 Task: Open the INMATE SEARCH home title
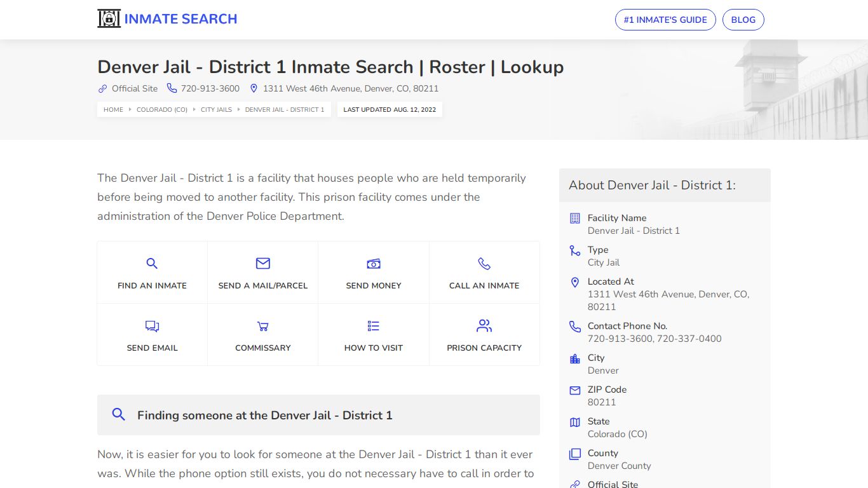[180, 19]
